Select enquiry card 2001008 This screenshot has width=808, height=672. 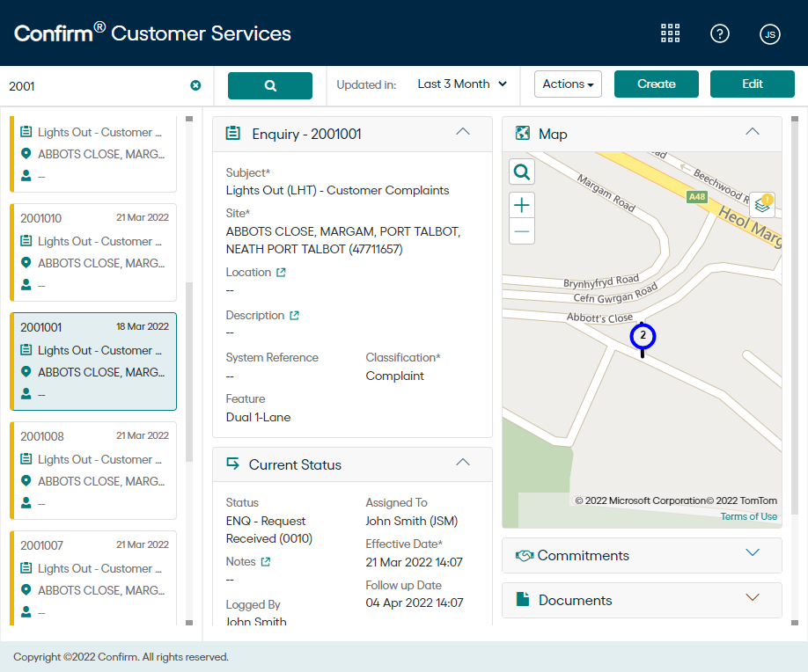(93, 471)
